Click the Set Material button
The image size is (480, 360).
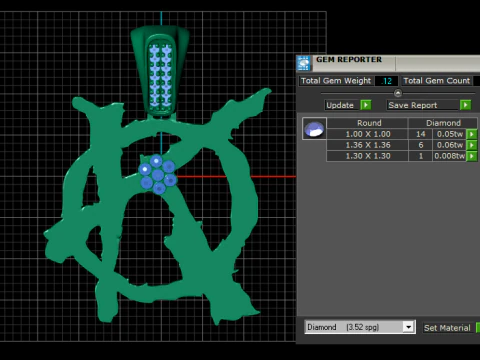tap(447, 328)
